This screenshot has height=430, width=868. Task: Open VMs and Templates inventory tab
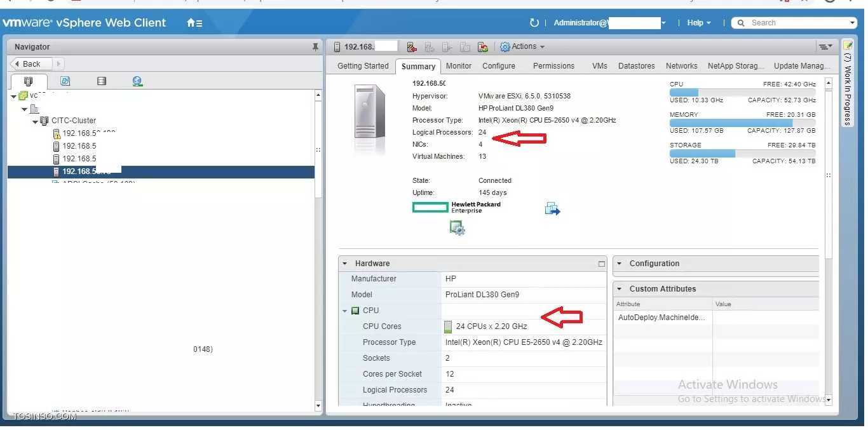pos(65,81)
